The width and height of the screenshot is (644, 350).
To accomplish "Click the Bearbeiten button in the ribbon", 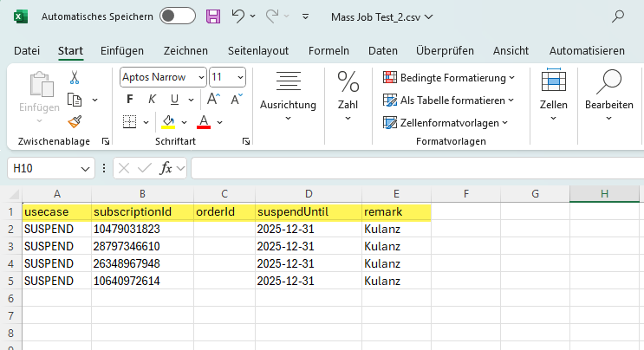I will 608,95.
